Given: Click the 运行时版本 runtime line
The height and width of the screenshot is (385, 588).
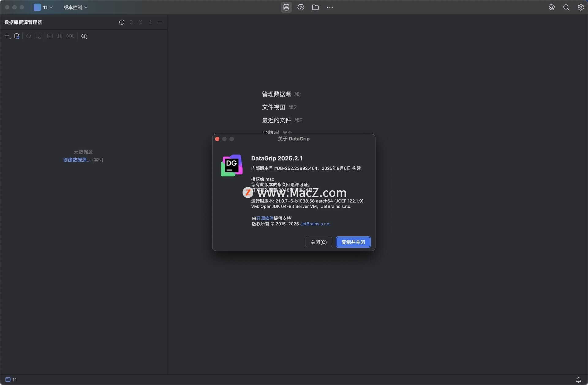Looking at the screenshot, I should [307, 201].
